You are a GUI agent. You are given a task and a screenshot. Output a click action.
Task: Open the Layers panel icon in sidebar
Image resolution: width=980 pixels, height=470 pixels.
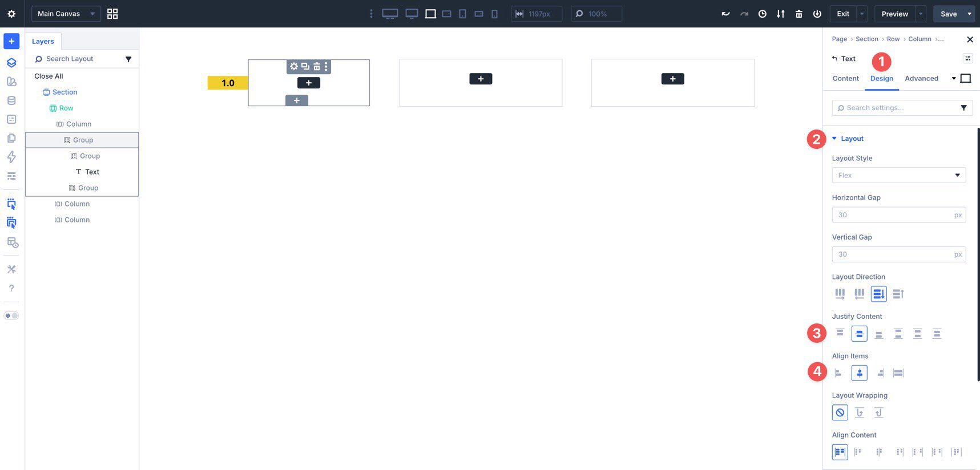(x=11, y=63)
